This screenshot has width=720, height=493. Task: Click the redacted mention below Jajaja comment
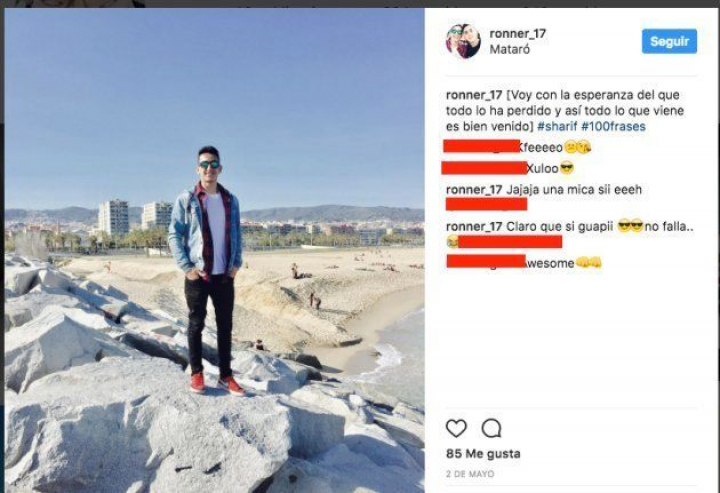tap(486, 204)
